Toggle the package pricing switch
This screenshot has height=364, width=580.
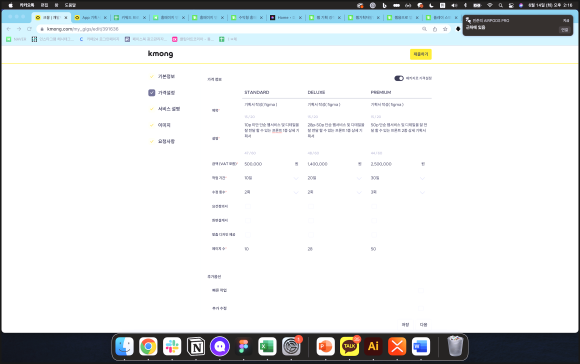coord(399,78)
